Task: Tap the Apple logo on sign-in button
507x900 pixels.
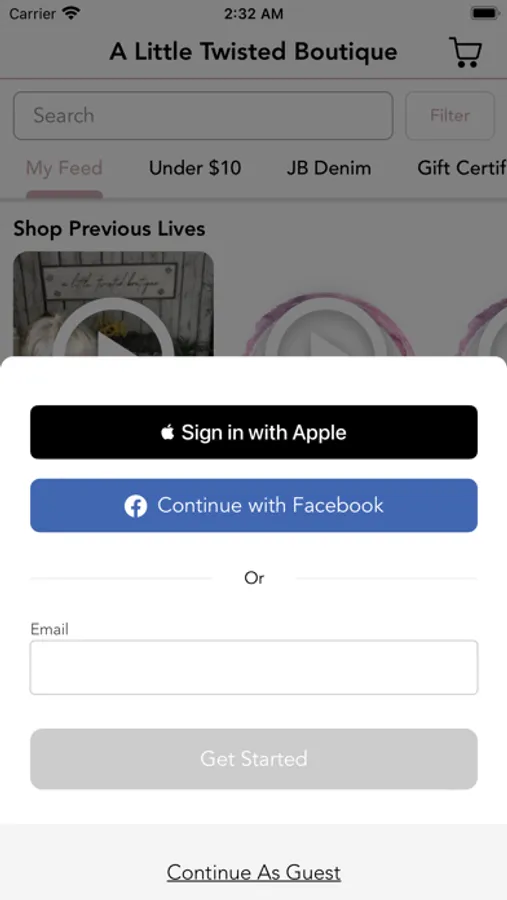Action: click(167, 432)
